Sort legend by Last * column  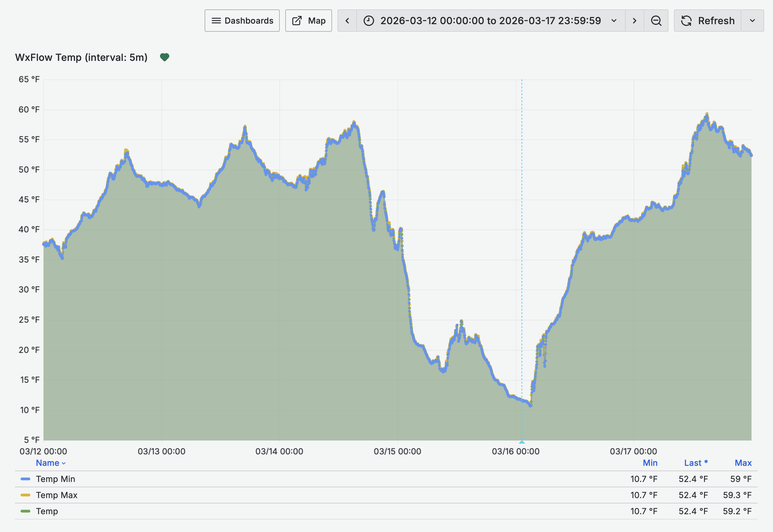(x=696, y=463)
